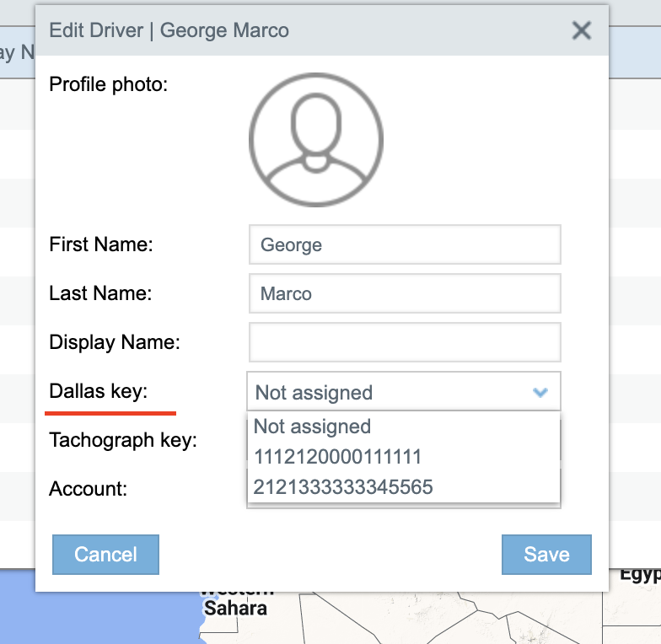Viewport: 661px width, 644px height.
Task: Collapse the Dallas key list via chevron arrow
Action: click(540, 392)
